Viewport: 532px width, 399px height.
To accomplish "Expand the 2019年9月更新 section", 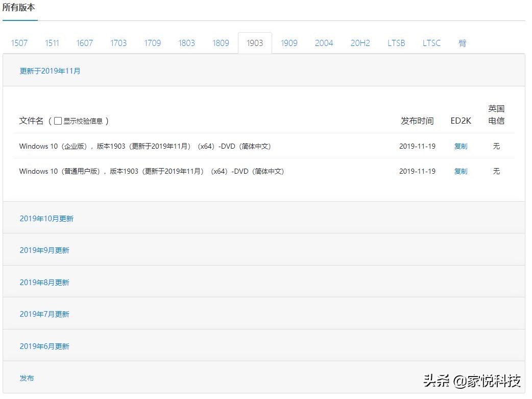I will [x=44, y=250].
